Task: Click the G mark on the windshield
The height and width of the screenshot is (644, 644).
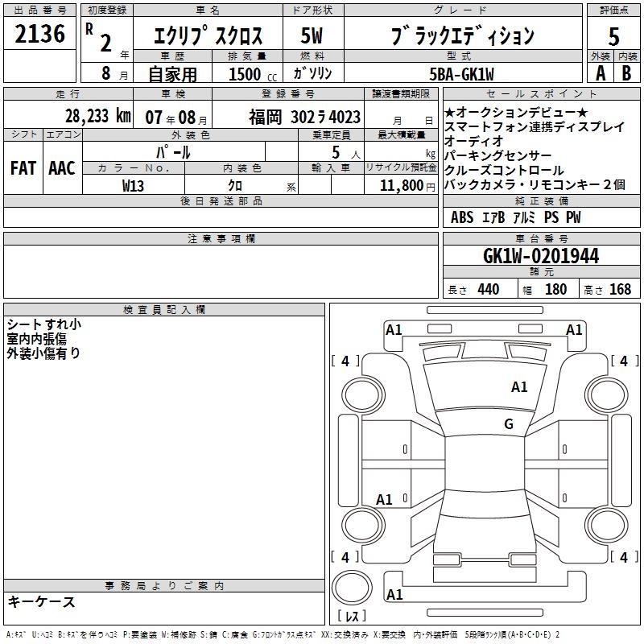Action: click(x=508, y=424)
